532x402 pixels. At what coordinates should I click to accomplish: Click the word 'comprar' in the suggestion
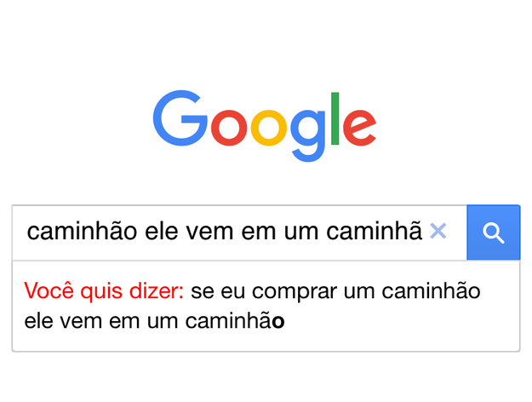pyautogui.click(x=295, y=293)
